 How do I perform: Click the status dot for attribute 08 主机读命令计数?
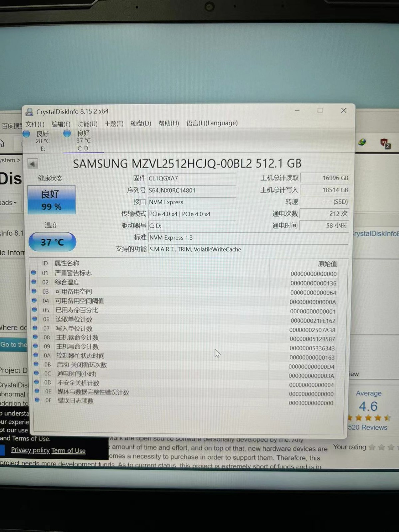[35, 337]
